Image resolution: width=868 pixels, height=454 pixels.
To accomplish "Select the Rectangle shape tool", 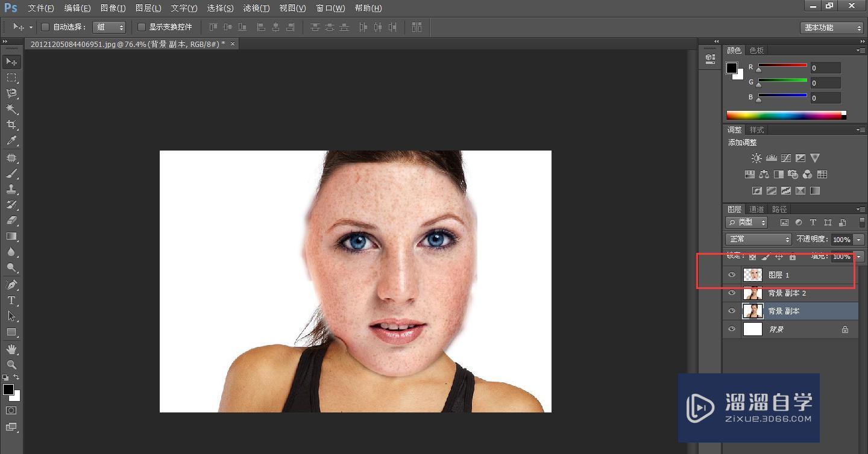I will click(x=11, y=332).
